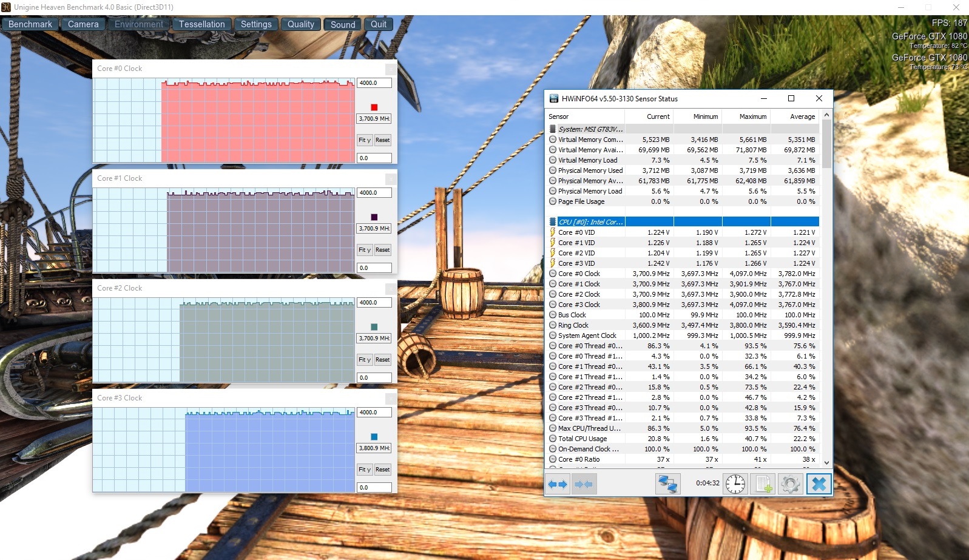Screen dimensions: 969x560
Task: Close sensors with the blue X icon
Action: tap(819, 484)
